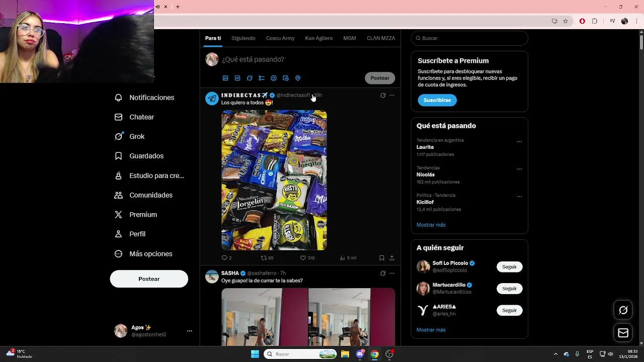644x362 pixels.
Task: Open the alfajores photo in INDIRECTAS post
Action: (x=274, y=180)
